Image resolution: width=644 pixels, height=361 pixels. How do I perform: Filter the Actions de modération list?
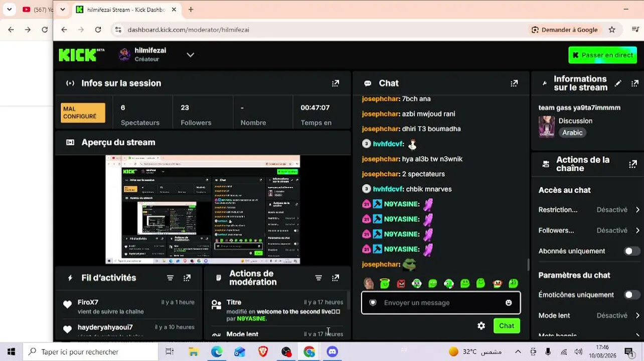pos(318,278)
